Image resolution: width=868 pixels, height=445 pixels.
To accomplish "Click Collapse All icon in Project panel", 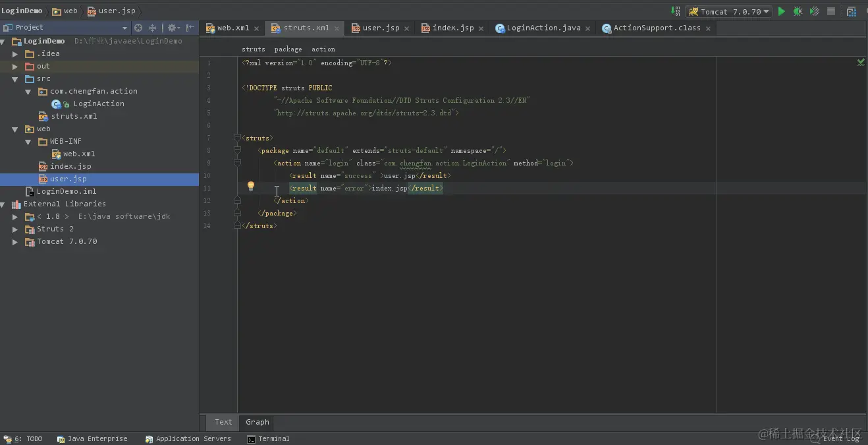I will tap(153, 28).
